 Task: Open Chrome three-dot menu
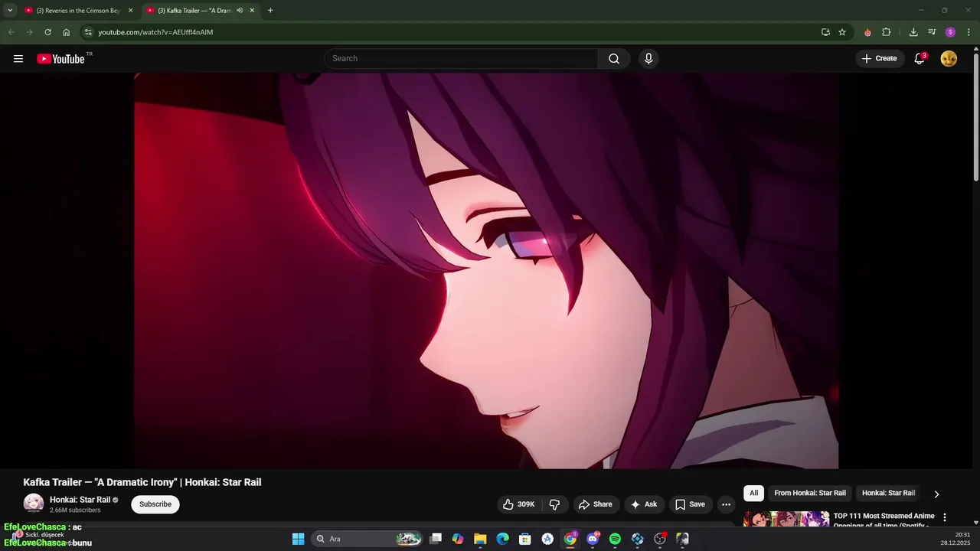pos(969,32)
